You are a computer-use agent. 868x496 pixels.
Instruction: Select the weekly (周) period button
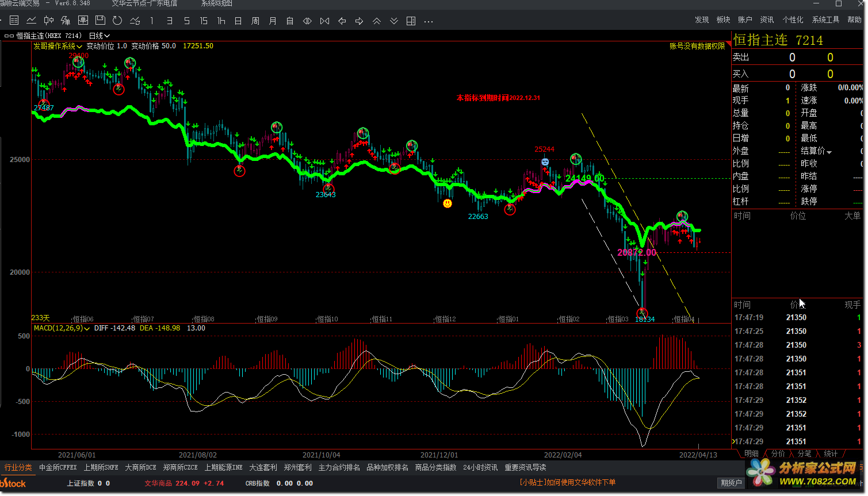click(255, 21)
